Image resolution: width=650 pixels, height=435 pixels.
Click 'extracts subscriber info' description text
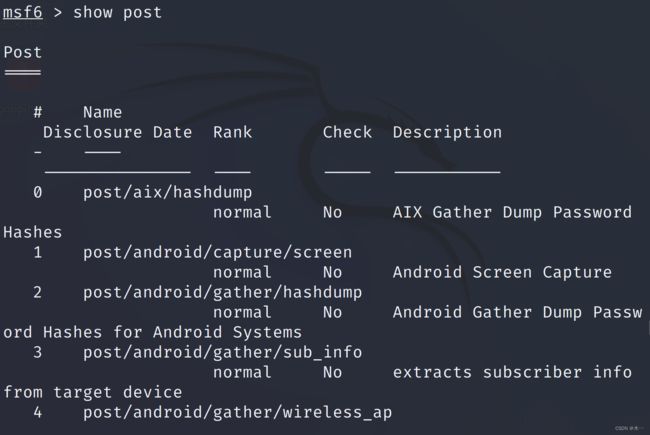pyautogui.click(x=512, y=372)
